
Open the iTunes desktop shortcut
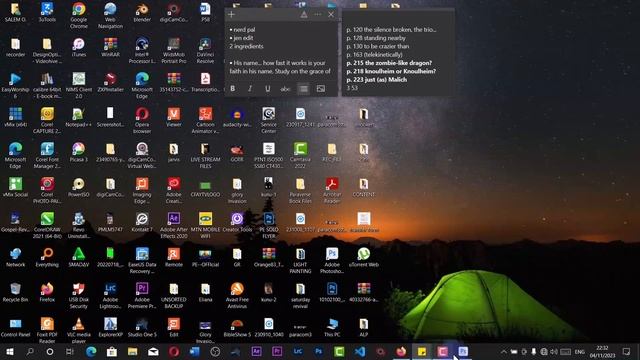79,47
